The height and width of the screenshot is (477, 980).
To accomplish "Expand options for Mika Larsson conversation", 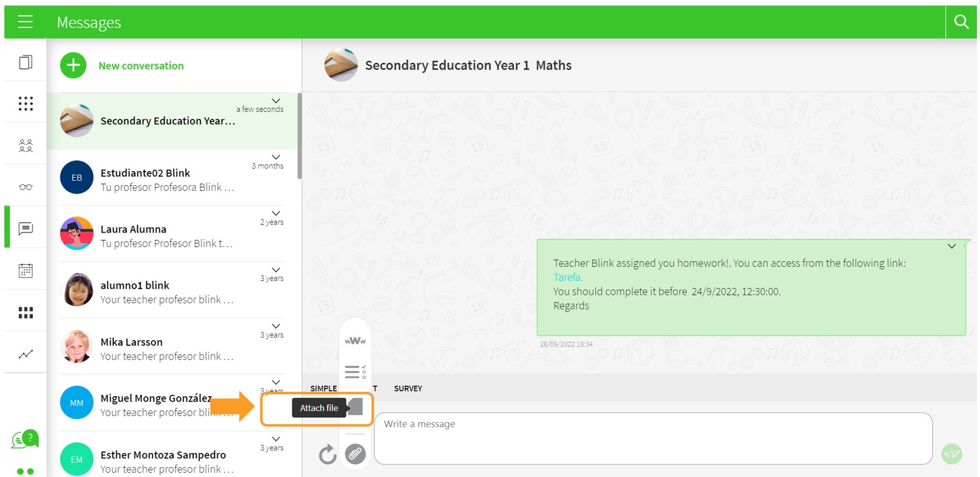I will tap(276, 326).
